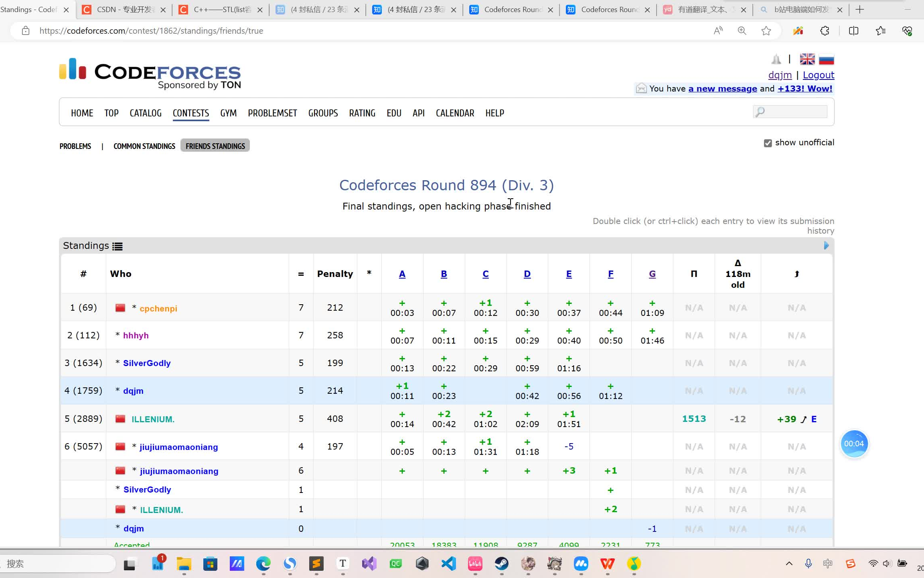
Task: Switch to the CSDN tab
Action: click(x=124, y=10)
